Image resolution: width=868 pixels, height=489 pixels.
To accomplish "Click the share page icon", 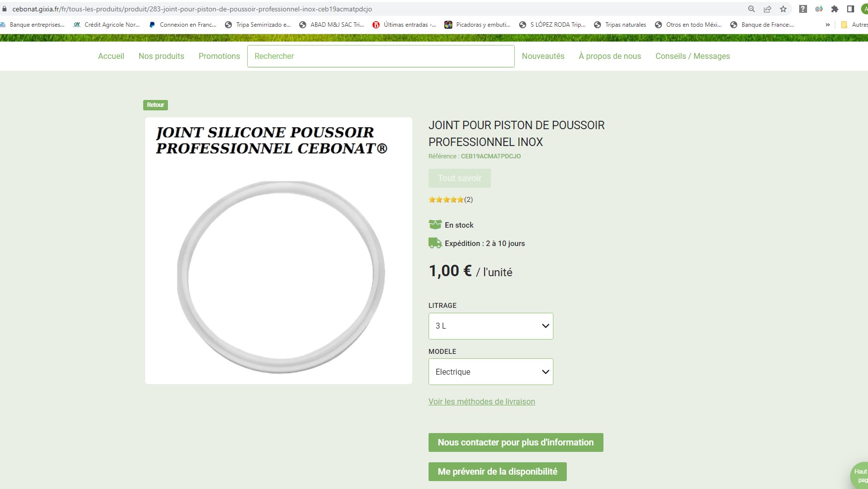I will tap(767, 9).
